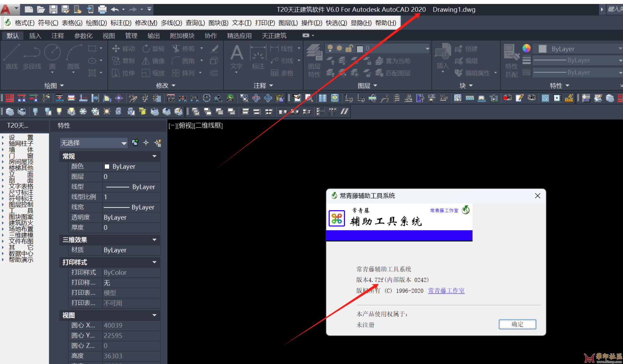Screen dimensions: 623x364
Task: Switch to the 视图 ribbon tab
Action: (x=109, y=36)
